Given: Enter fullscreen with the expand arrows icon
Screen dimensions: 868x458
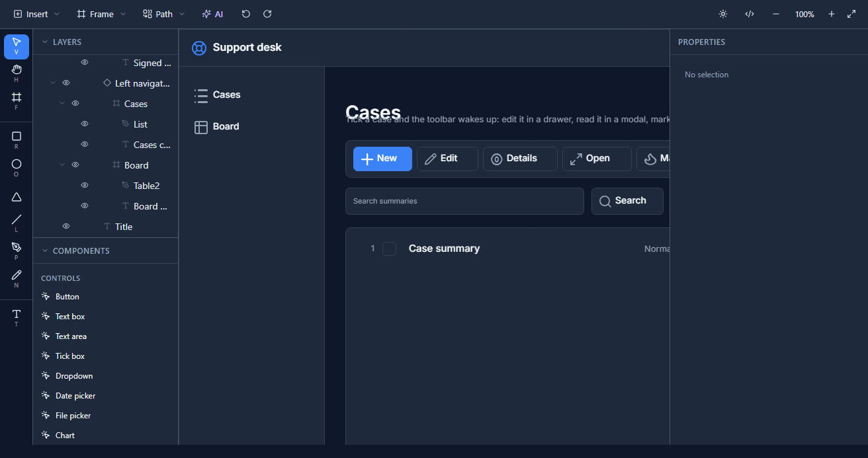Looking at the screenshot, I should 851,14.
